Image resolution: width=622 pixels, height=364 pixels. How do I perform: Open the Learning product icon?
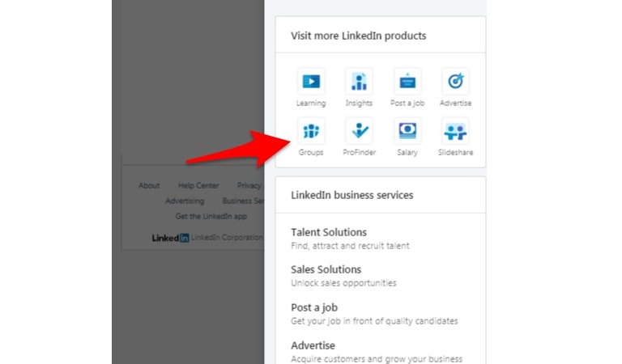[x=311, y=81]
